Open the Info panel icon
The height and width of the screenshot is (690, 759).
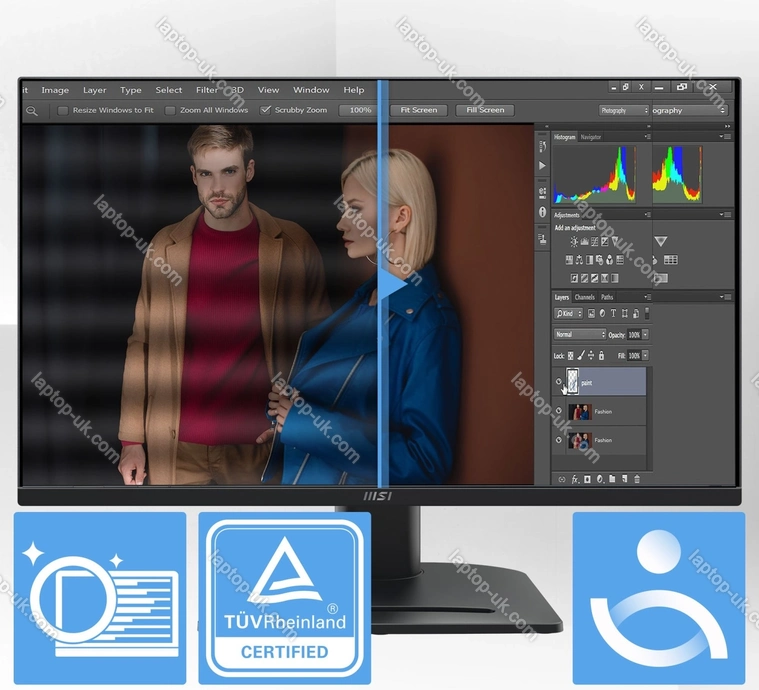click(543, 212)
